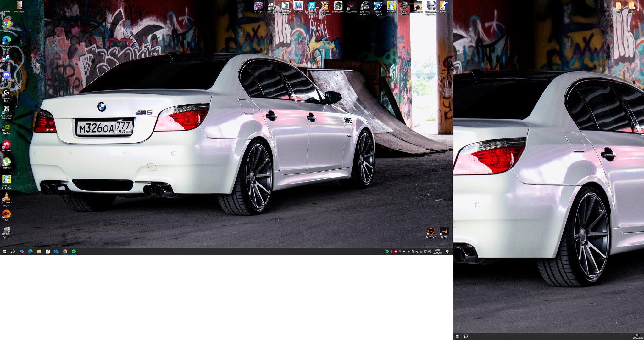Open the Start menu on main taskbar
Image resolution: width=644 pixels, height=340 pixels.
tap(4, 252)
